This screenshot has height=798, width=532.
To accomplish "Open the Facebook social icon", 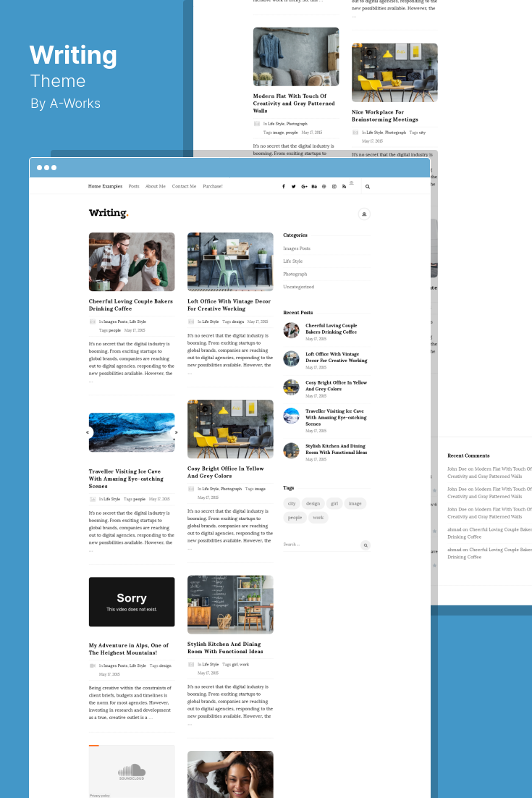I will click(283, 187).
